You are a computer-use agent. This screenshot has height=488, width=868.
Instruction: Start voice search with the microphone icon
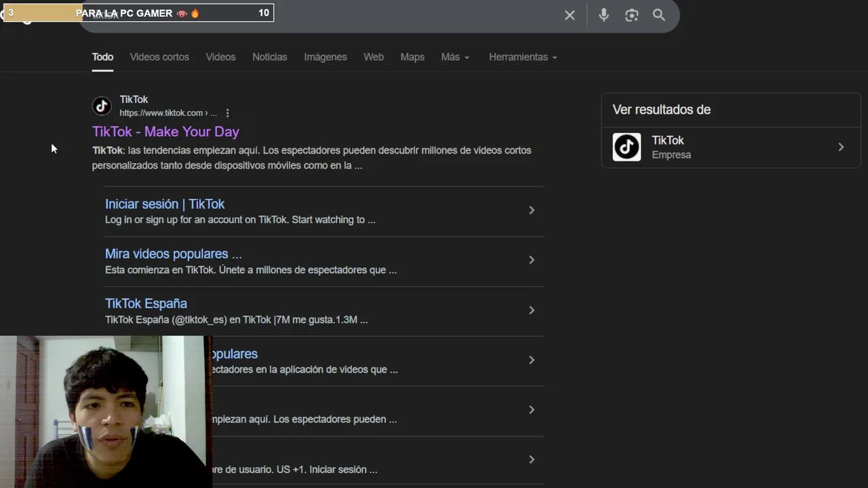tap(604, 15)
